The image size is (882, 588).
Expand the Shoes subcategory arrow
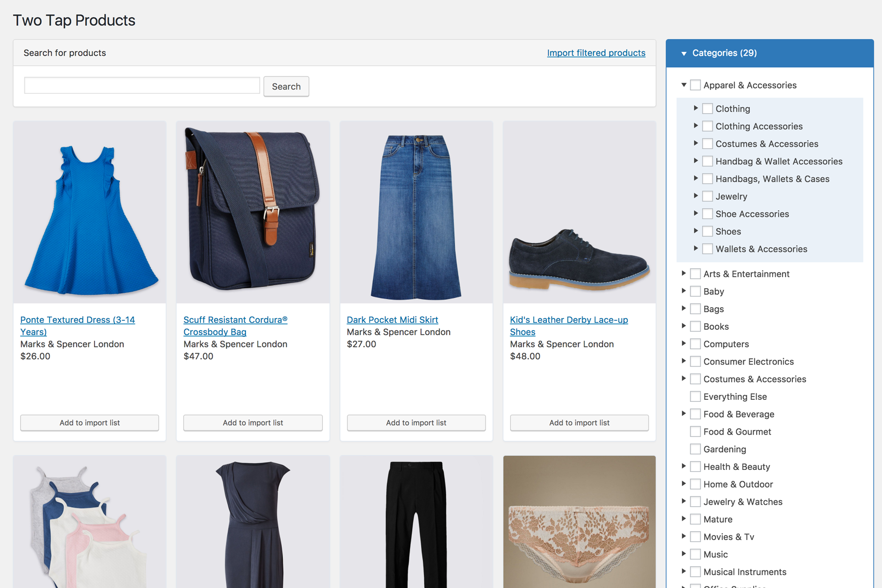(696, 231)
